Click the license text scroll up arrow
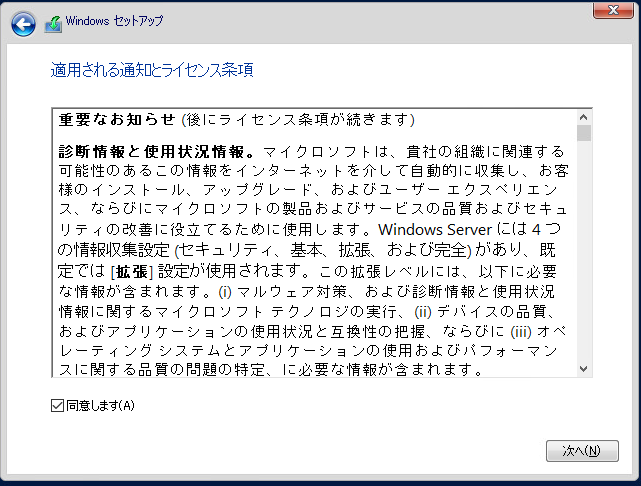The image size is (641, 486). click(x=584, y=118)
